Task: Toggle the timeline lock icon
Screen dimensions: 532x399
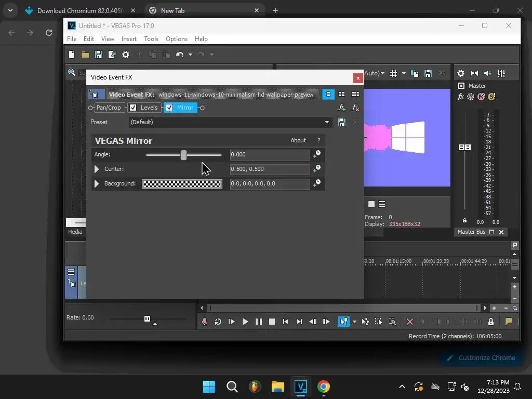Action: (x=491, y=322)
